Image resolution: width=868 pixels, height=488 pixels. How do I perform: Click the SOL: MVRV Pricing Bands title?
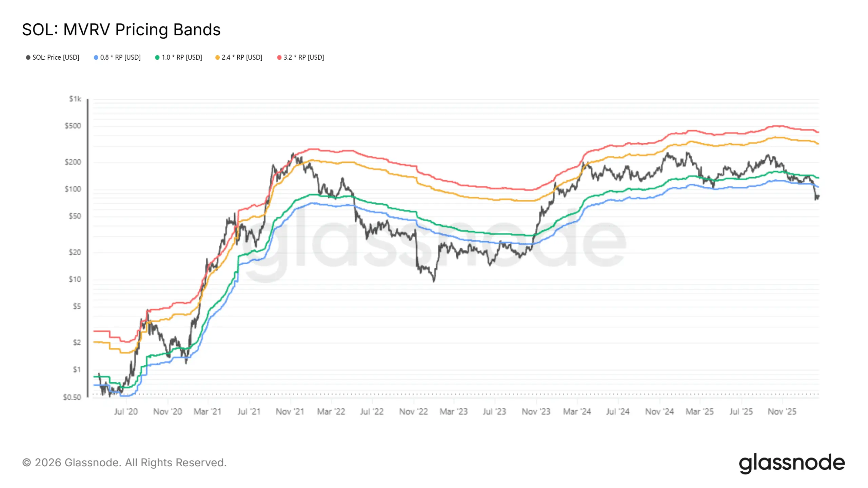coord(121,30)
